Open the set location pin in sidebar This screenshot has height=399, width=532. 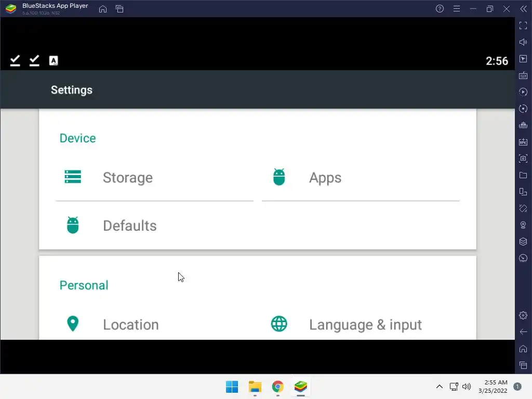coord(523,225)
